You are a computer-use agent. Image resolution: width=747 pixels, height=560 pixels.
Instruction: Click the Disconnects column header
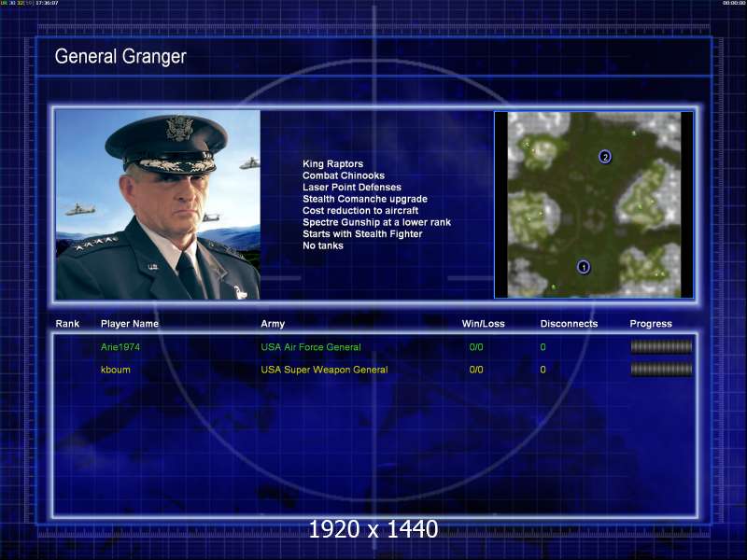569,324
